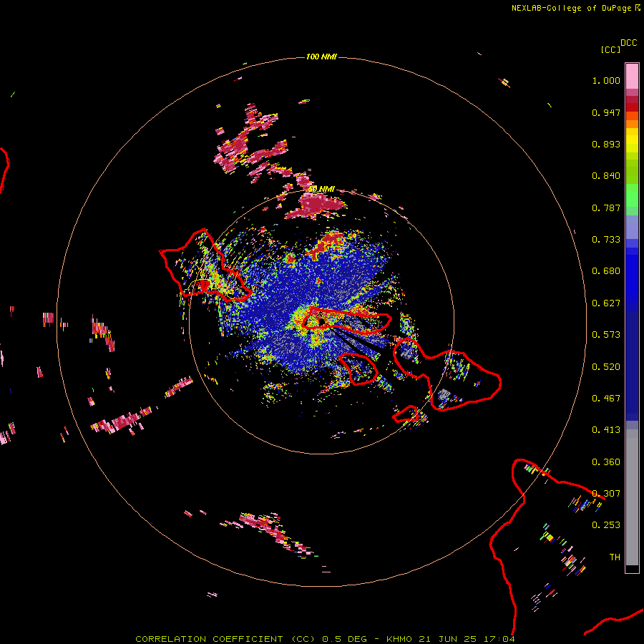Click the 0.467 color scale value
The width and height of the screenshot is (644, 644).
(606, 399)
